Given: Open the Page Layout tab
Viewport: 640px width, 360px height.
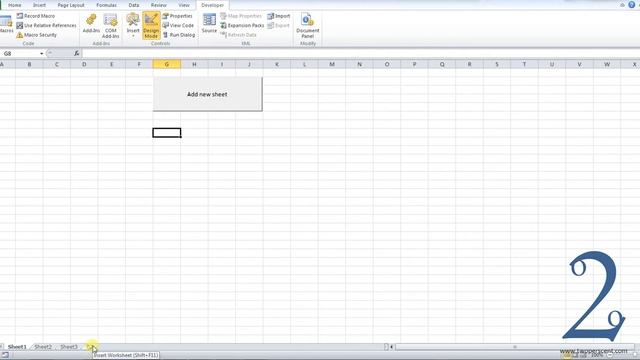Looking at the screenshot, I should (71, 5).
